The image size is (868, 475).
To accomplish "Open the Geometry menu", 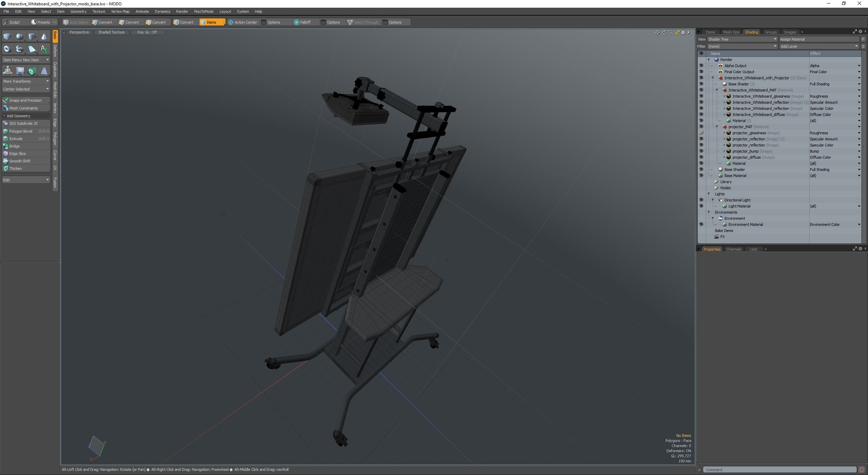I will 78,11.
